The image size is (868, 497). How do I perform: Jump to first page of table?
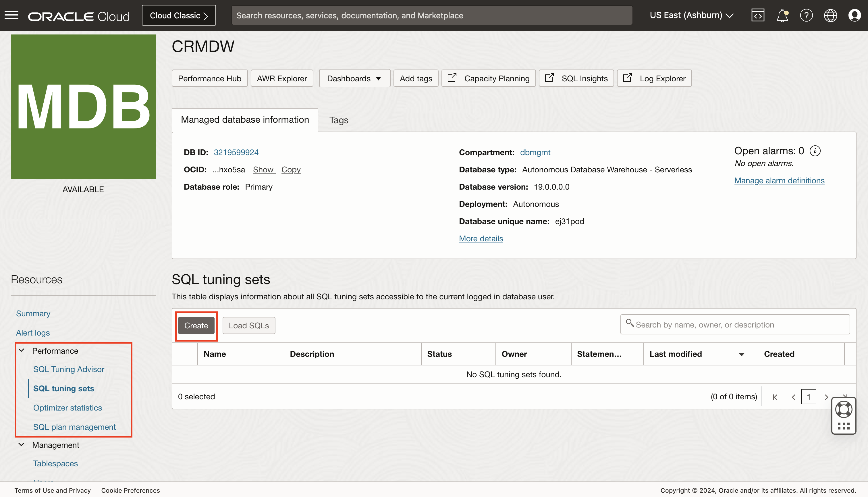(x=775, y=397)
